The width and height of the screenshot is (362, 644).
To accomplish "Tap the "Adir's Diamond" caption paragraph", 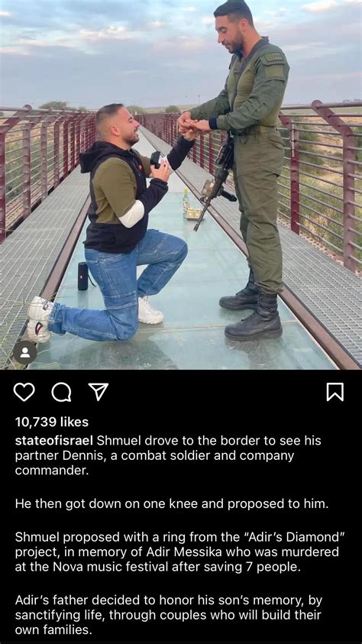I will [x=180, y=552].
